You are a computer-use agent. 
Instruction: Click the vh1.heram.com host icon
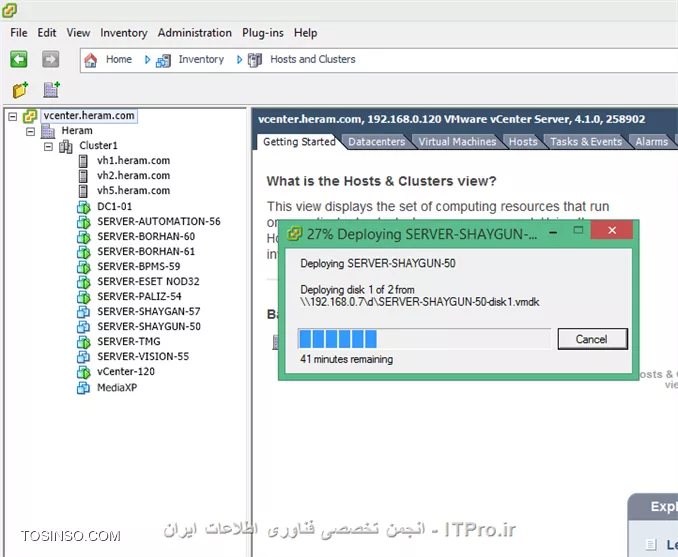(83, 161)
